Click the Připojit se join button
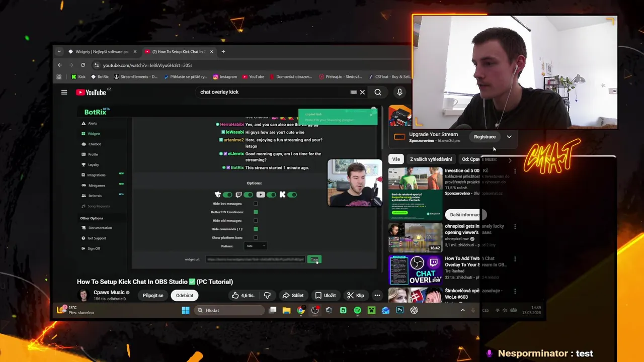 coord(153,295)
